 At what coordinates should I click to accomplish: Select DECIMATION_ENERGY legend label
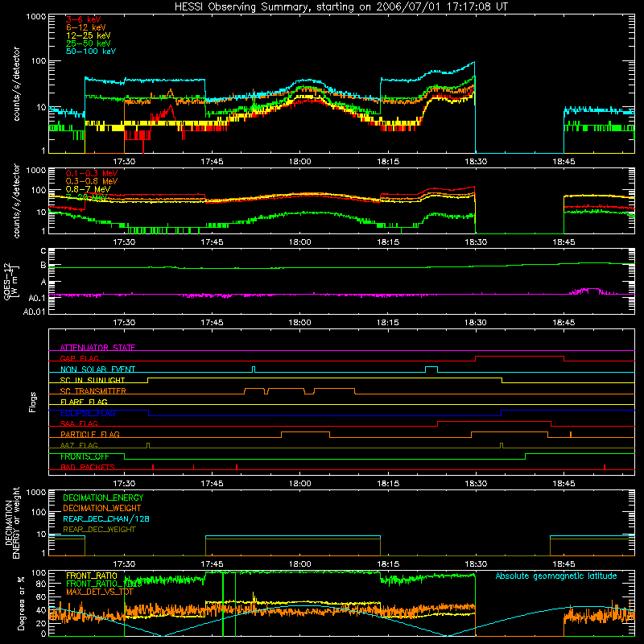[103, 497]
